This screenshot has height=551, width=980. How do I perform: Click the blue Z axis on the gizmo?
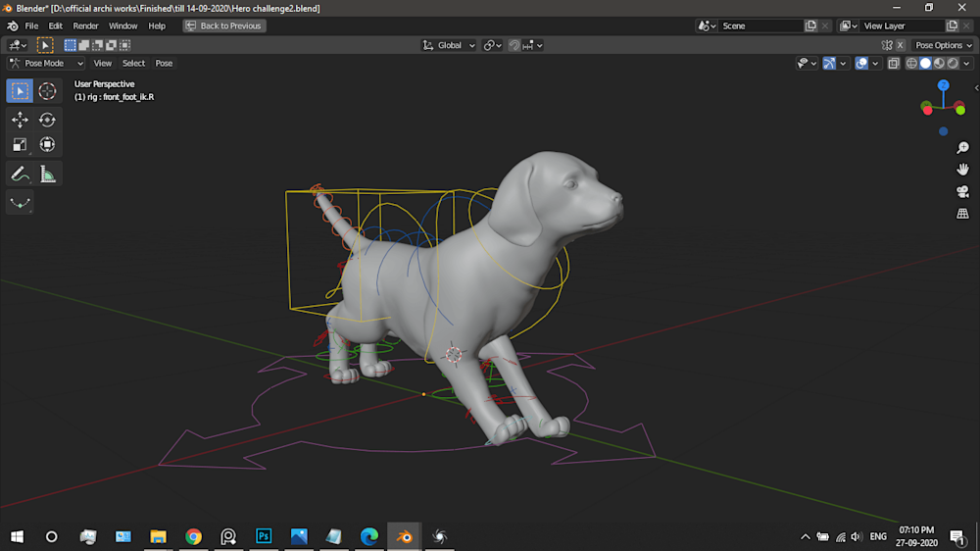(x=943, y=86)
